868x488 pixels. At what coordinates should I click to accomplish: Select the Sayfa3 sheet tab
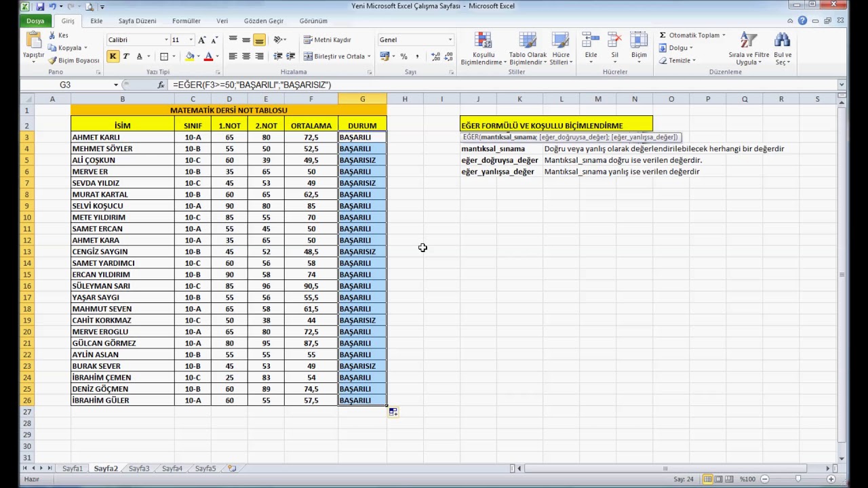139,468
